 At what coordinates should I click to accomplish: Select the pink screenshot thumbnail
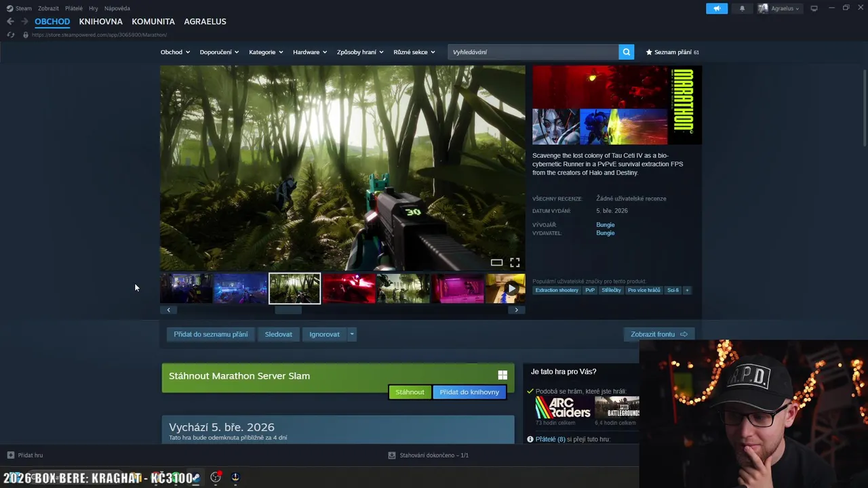pos(458,289)
